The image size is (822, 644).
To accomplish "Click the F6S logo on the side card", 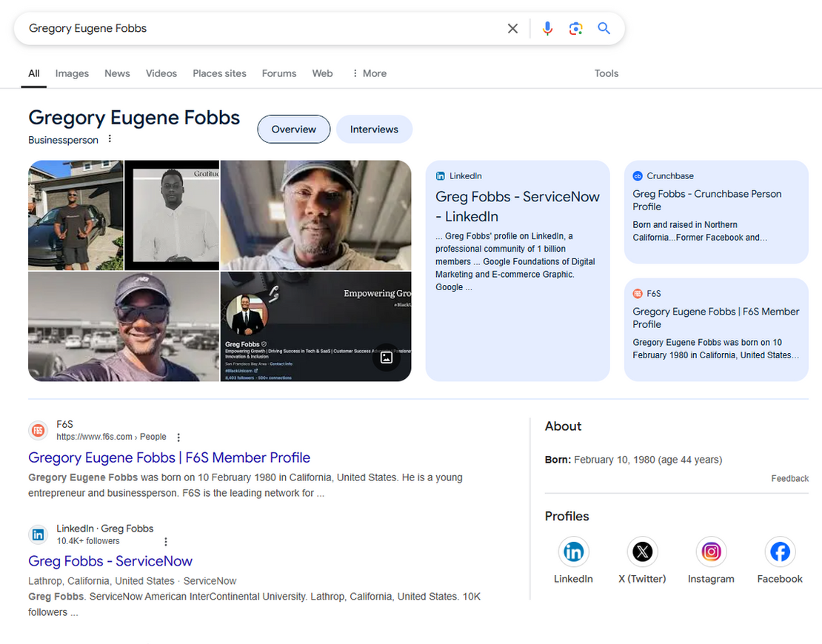I will point(638,293).
